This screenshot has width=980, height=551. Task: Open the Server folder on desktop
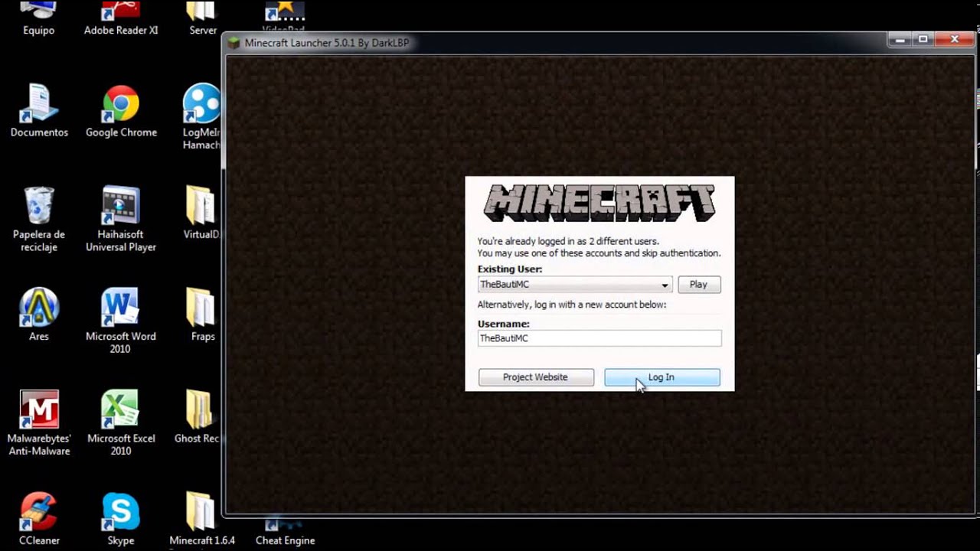coord(202,18)
